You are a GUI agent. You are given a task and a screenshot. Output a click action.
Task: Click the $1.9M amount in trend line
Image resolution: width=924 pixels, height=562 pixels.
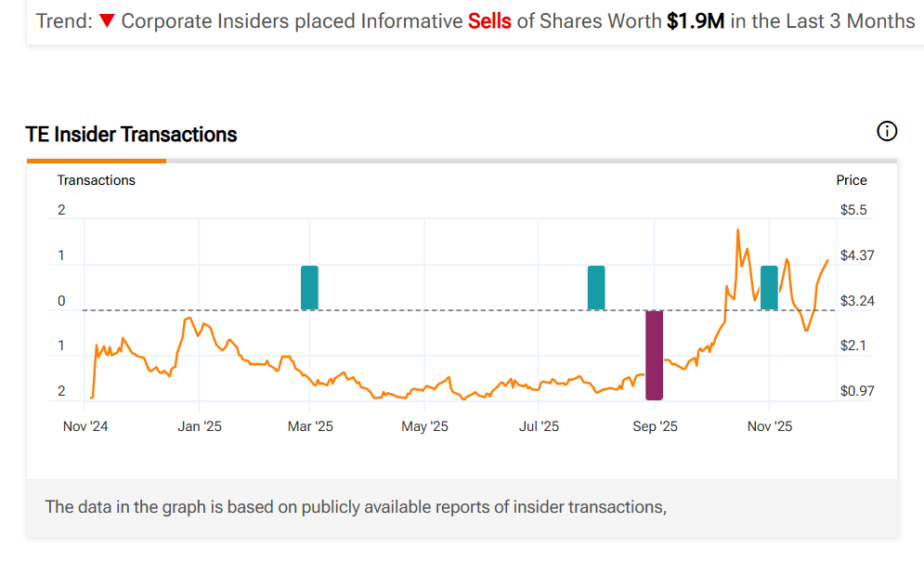coord(696,20)
